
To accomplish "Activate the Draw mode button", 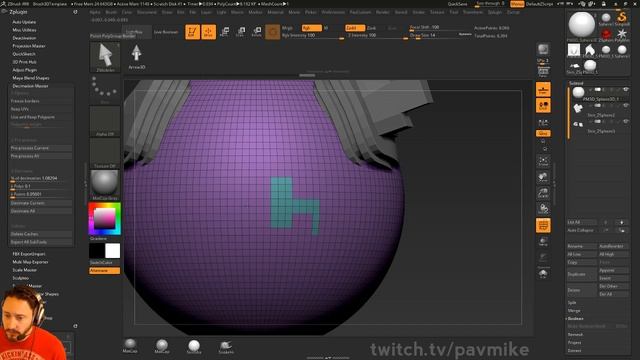I will 209,32.
